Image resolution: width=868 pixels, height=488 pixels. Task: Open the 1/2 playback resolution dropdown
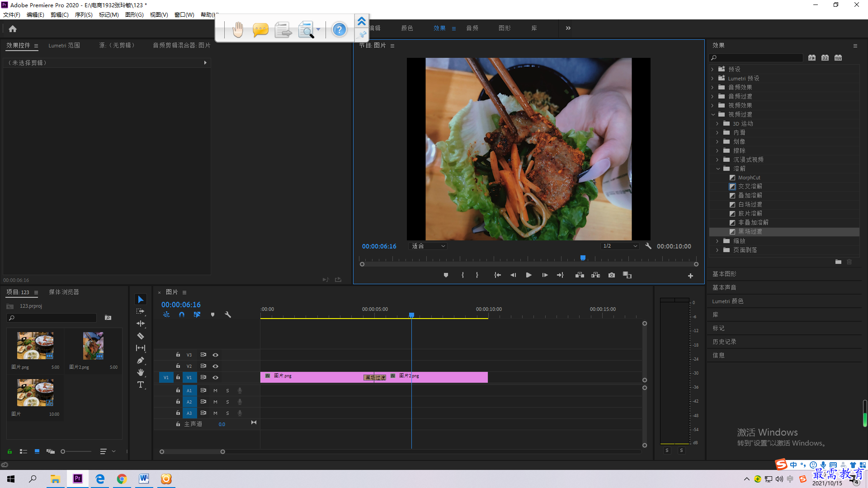click(x=620, y=246)
